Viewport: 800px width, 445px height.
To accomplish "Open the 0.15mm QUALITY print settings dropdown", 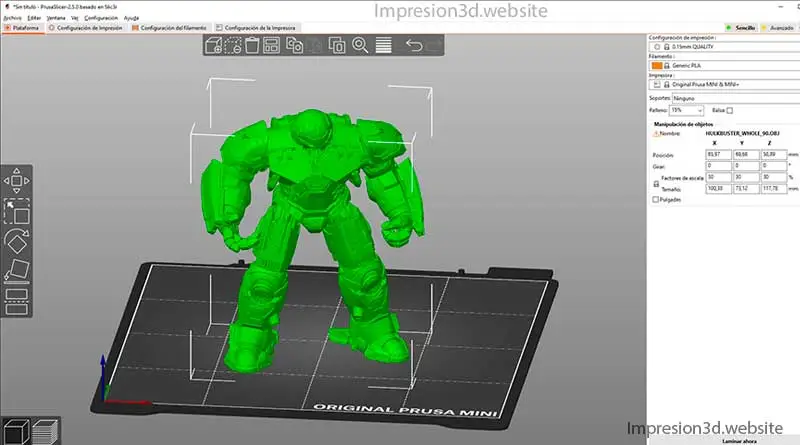I will click(724, 46).
